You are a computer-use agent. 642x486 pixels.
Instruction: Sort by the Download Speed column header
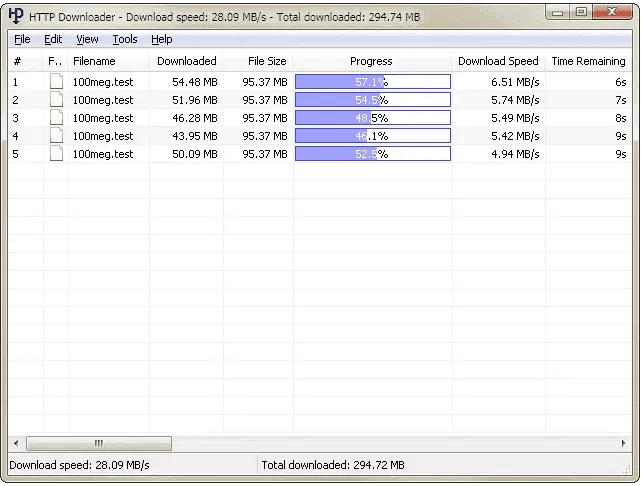pyautogui.click(x=498, y=61)
